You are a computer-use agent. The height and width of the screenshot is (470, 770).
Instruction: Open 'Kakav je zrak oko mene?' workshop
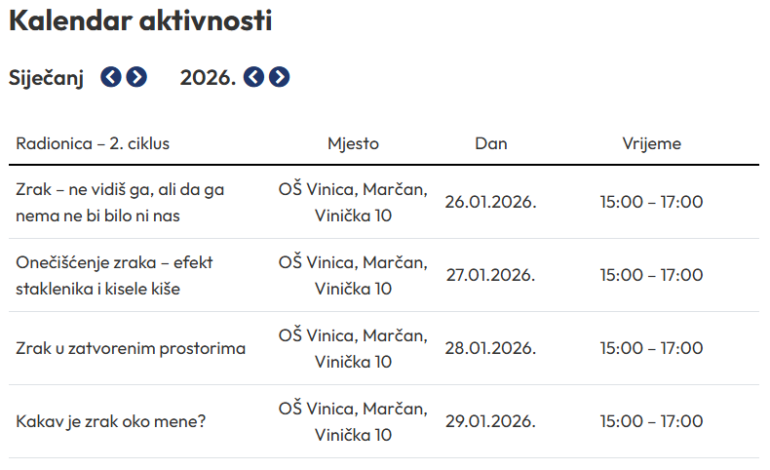pos(111,421)
